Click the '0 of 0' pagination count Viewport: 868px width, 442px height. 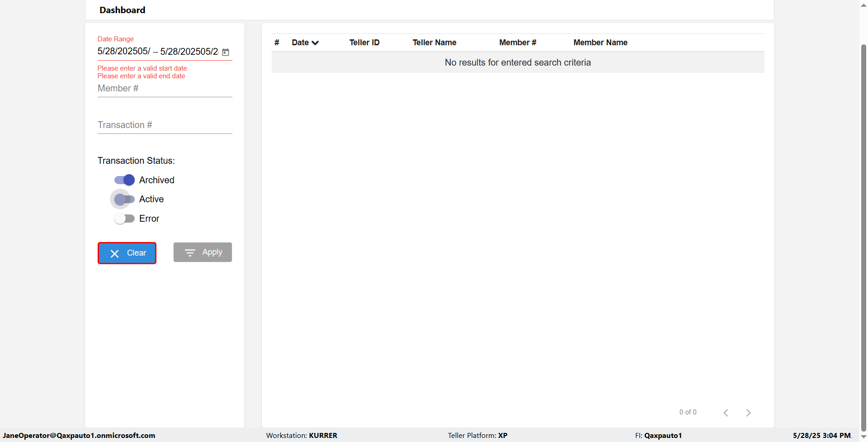688,412
